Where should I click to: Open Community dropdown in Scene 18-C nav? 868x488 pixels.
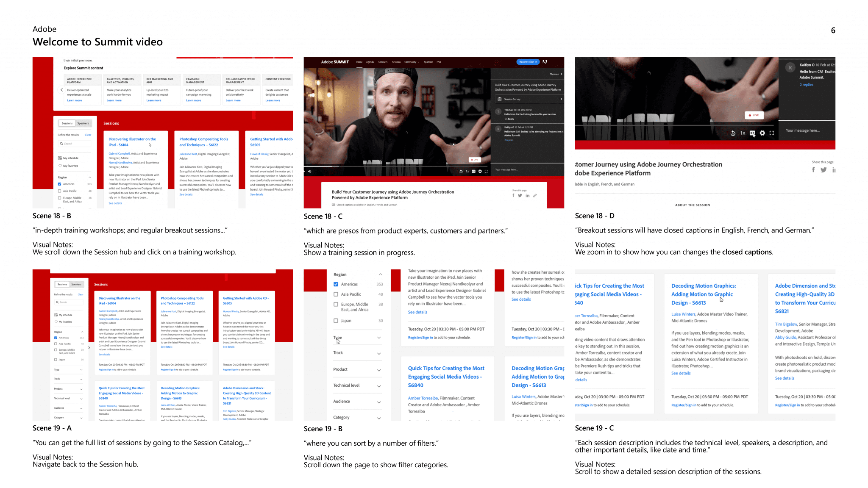click(x=412, y=62)
